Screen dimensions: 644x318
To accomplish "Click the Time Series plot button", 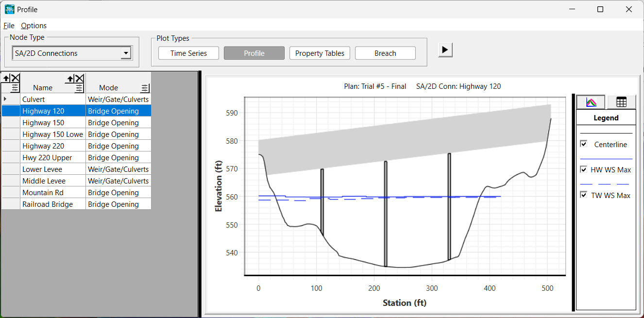I will [188, 53].
